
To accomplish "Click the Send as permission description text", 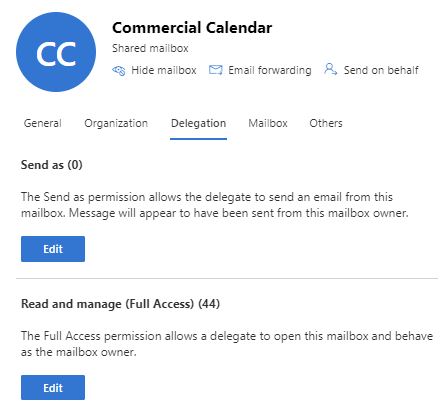I will [x=215, y=205].
